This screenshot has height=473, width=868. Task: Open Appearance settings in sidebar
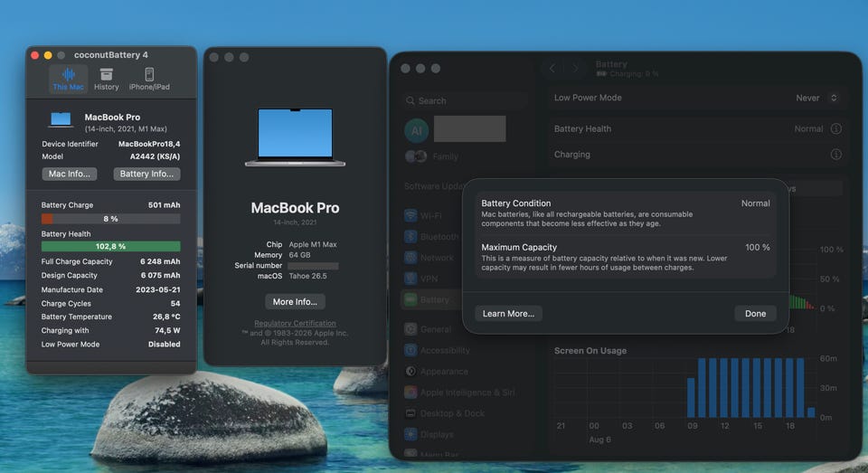tap(436, 371)
